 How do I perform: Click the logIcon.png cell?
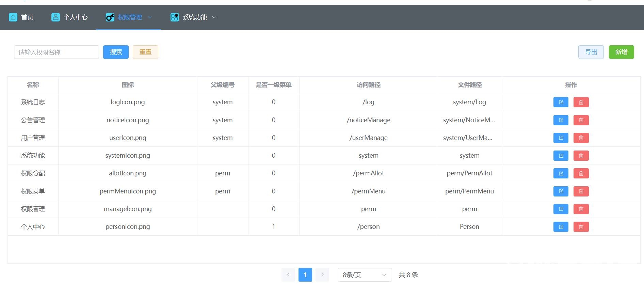point(128,102)
